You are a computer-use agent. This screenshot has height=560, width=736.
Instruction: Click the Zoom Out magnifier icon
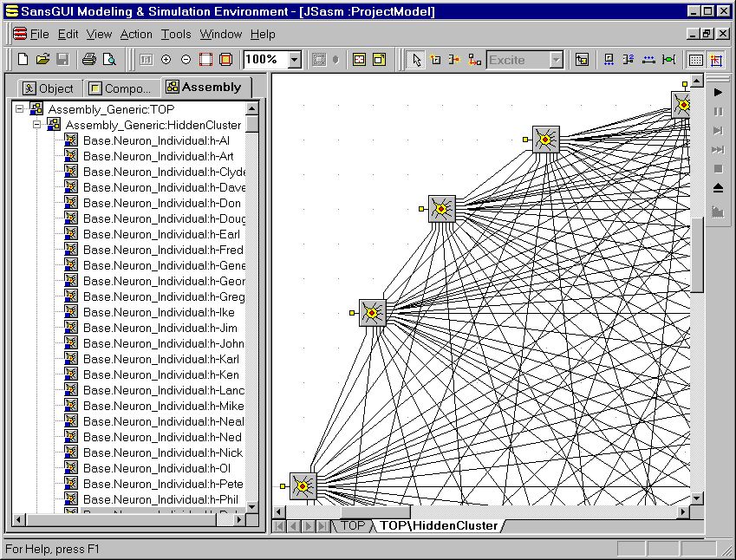pos(186,60)
